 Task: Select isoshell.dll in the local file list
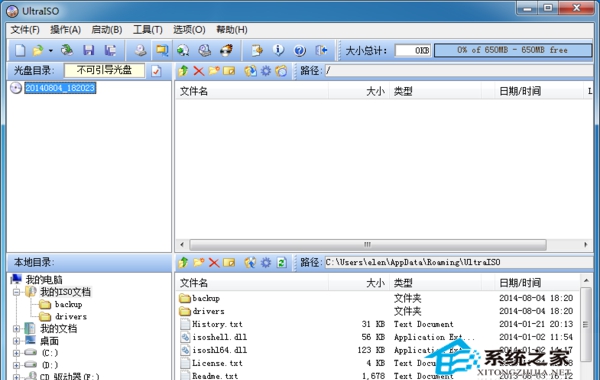[219, 337]
